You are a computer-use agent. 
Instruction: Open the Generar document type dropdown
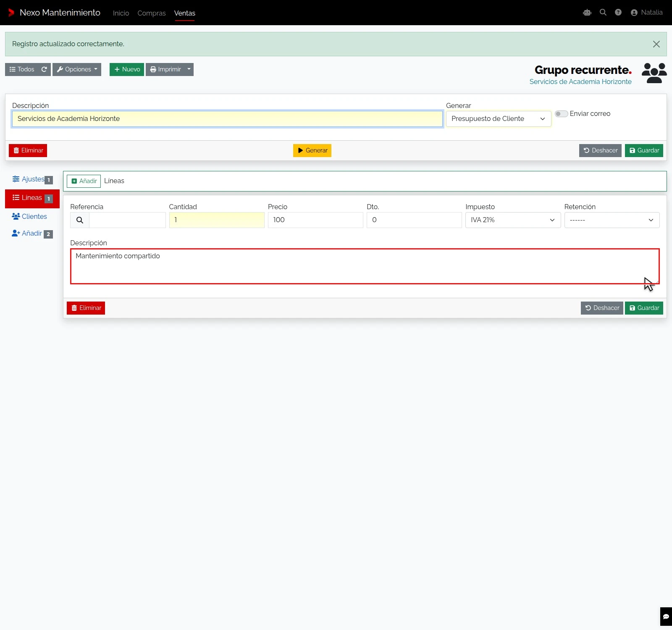click(x=499, y=119)
